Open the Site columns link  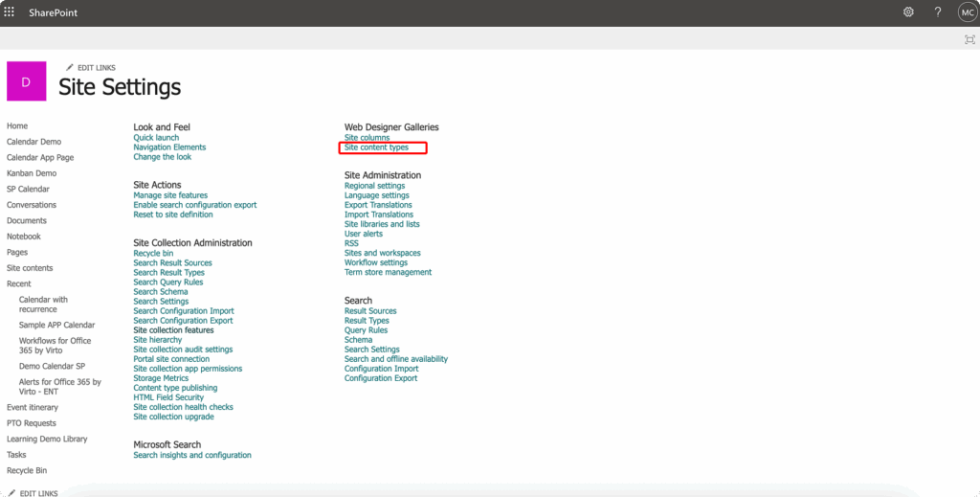[x=367, y=138]
